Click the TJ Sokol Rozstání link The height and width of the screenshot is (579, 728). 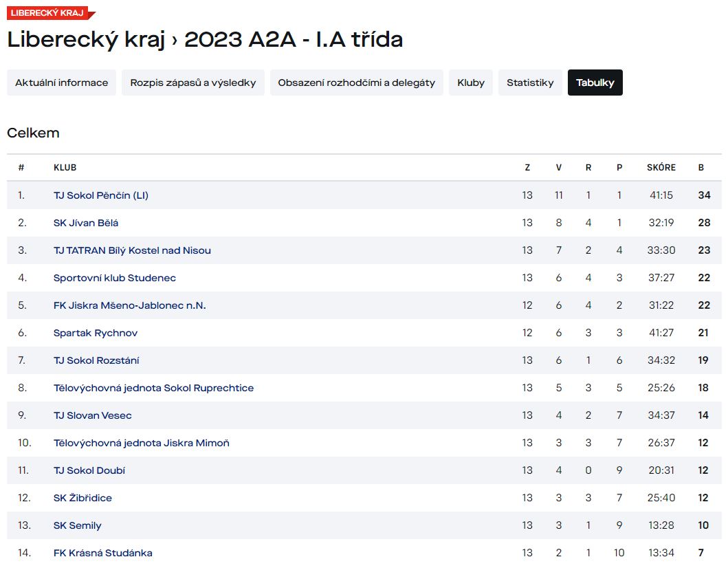pyautogui.click(x=96, y=360)
